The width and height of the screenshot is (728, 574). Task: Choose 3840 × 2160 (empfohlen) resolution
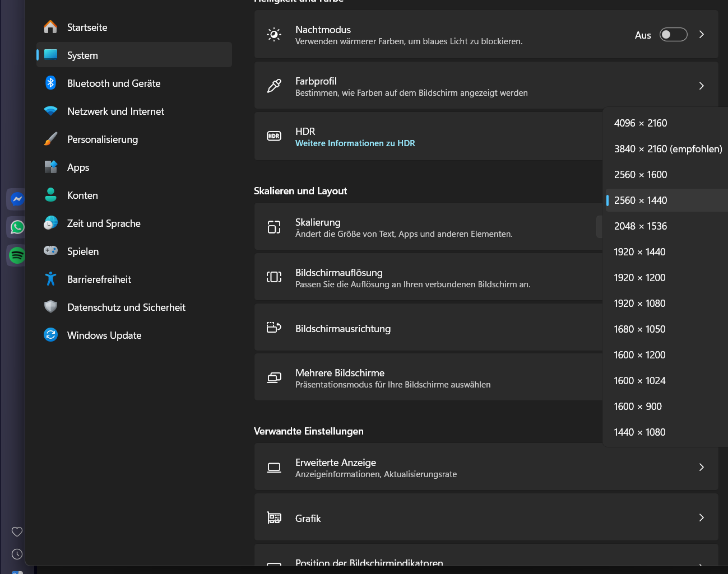pos(666,149)
